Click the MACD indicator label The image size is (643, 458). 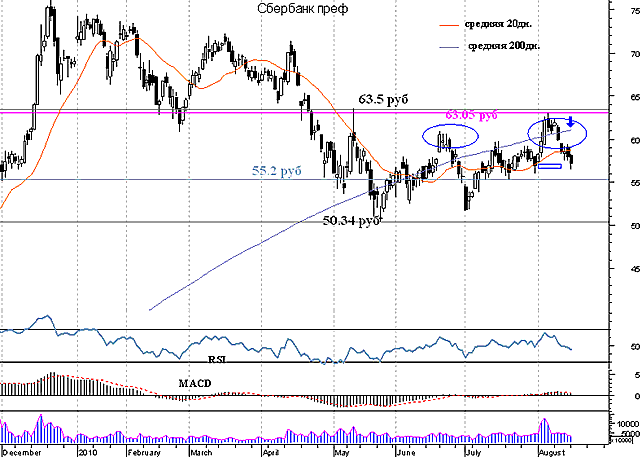click(x=195, y=383)
